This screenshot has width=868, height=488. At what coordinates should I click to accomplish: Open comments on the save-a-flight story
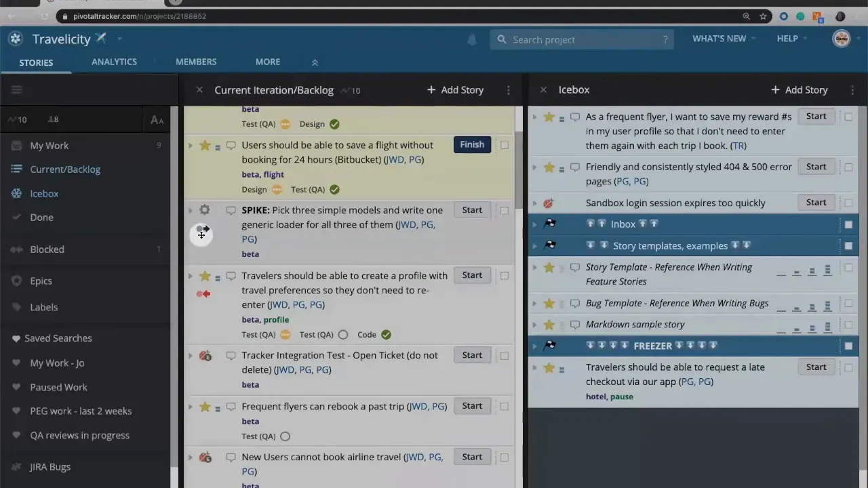(x=231, y=145)
